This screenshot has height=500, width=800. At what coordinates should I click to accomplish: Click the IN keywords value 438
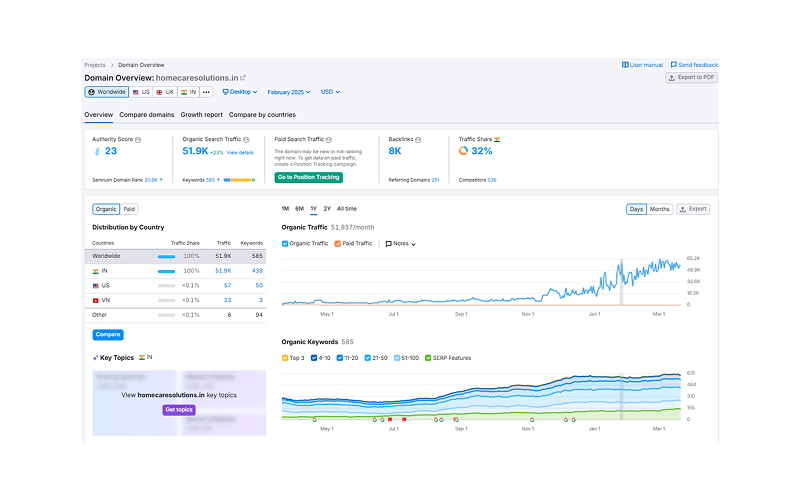pyautogui.click(x=257, y=271)
